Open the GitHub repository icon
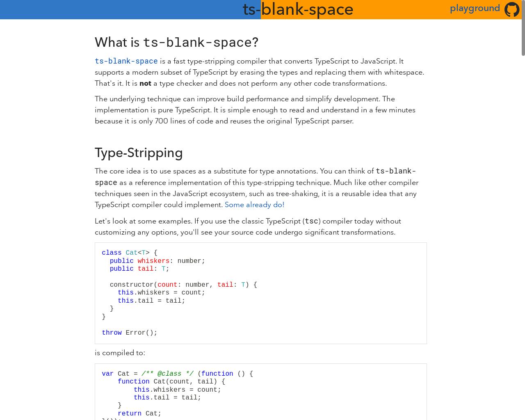The height and width of the screenshot is (420, 525). [x=512, y=9]
